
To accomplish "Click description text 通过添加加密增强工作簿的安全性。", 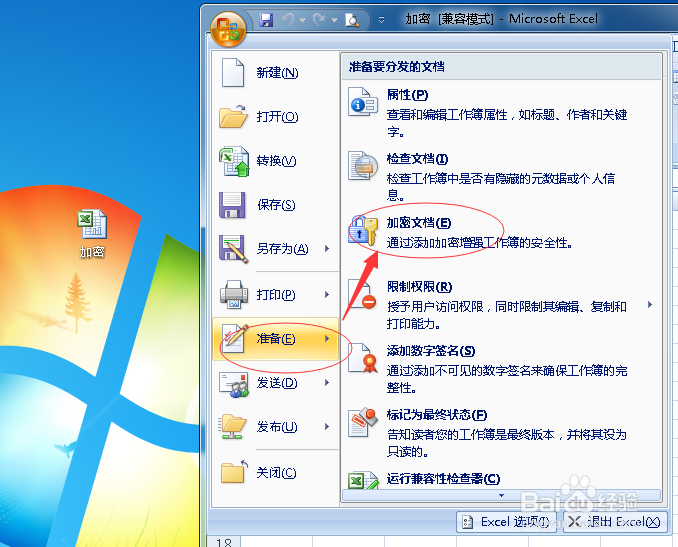I will click(480, 243).
